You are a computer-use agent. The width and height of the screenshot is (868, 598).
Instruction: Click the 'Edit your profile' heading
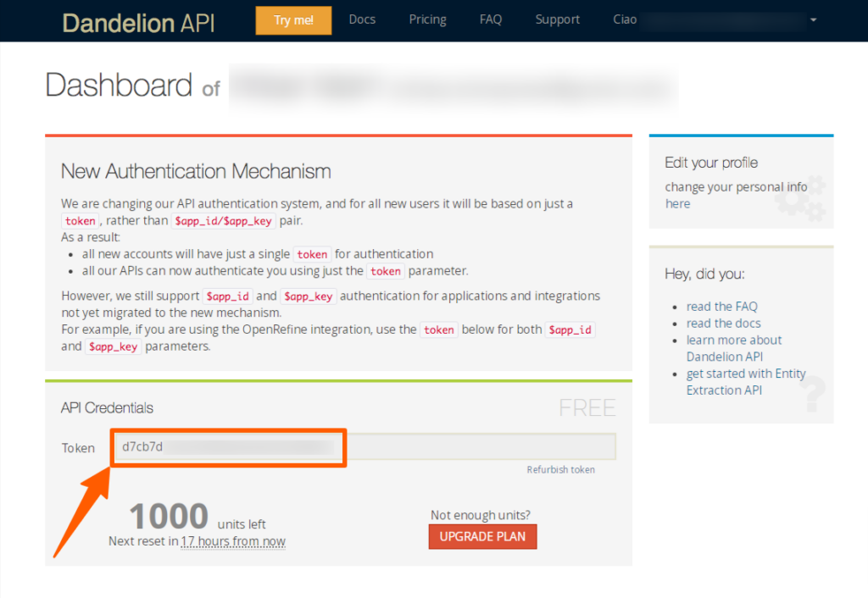711,163
